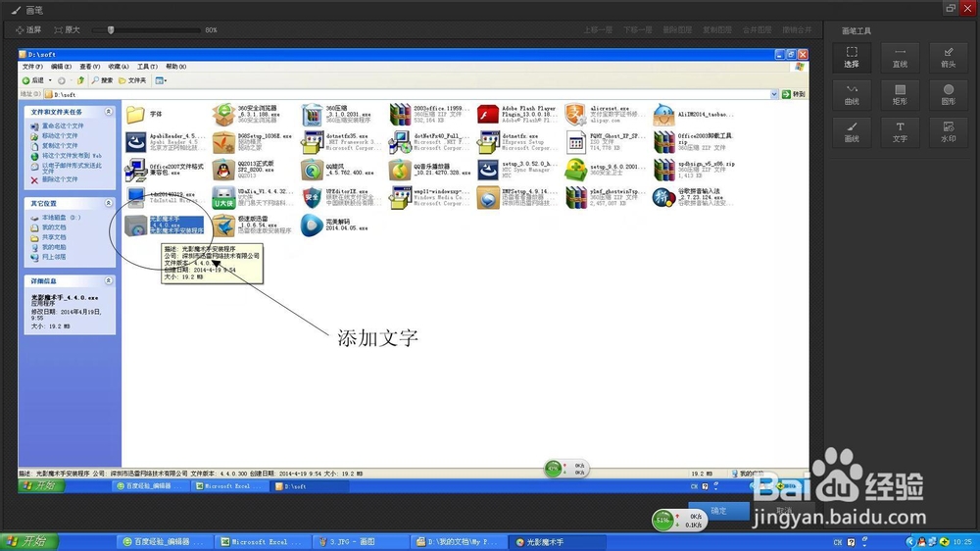The height and width of the screenshot is (551, 980).
Task: Click 查看(V) menu in D:\soft image
Action: coord(89,67)
